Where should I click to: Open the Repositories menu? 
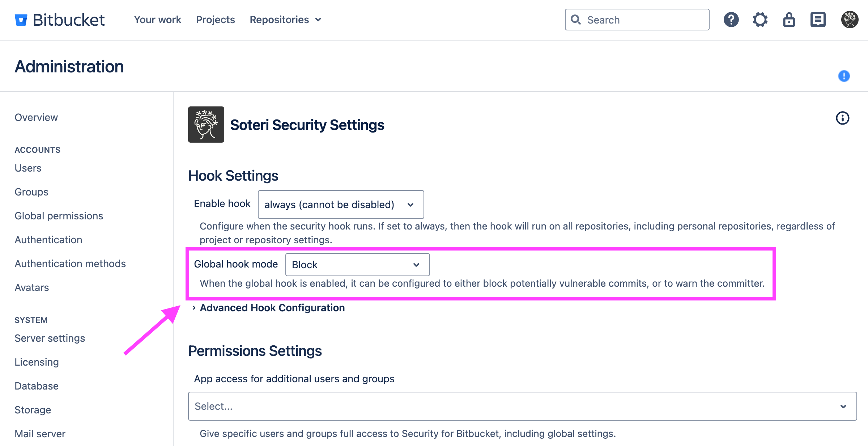[x=285, y=20]
